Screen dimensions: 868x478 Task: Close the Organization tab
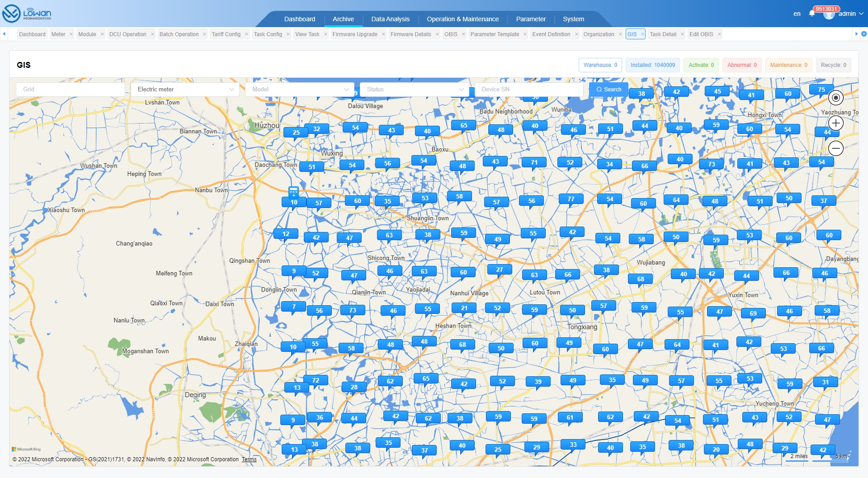click(x=620, y=34)
